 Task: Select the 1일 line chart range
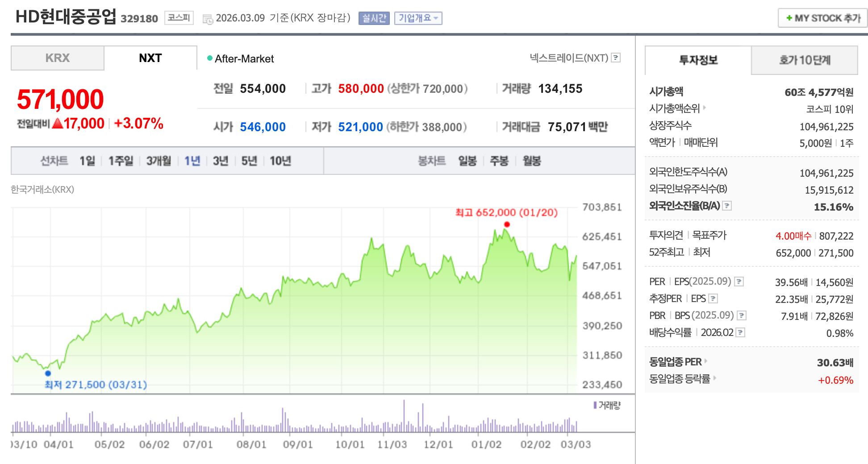(x=88, y=161)
